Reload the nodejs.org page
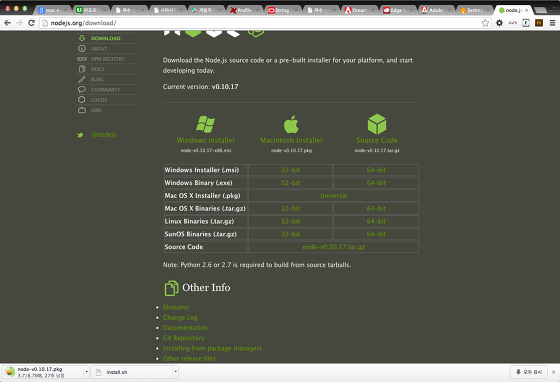560x382 pixels. (x=31, y=23)
